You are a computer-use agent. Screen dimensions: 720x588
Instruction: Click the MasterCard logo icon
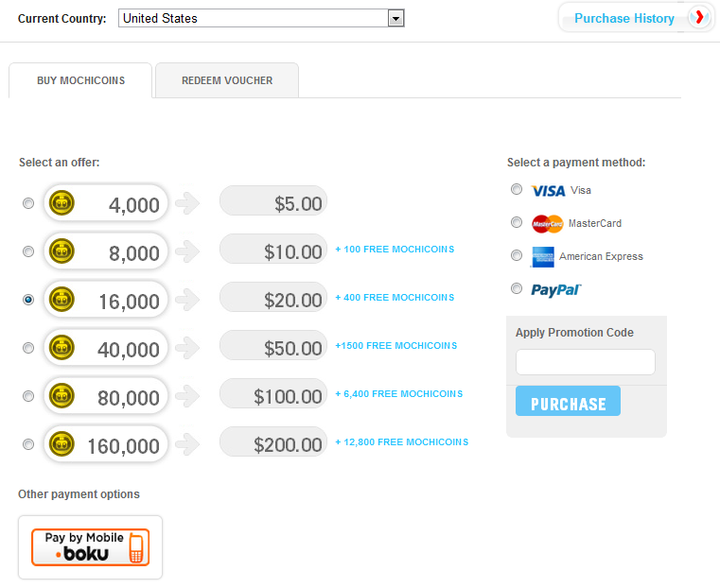pyautogui.click(x=548, y=224)
